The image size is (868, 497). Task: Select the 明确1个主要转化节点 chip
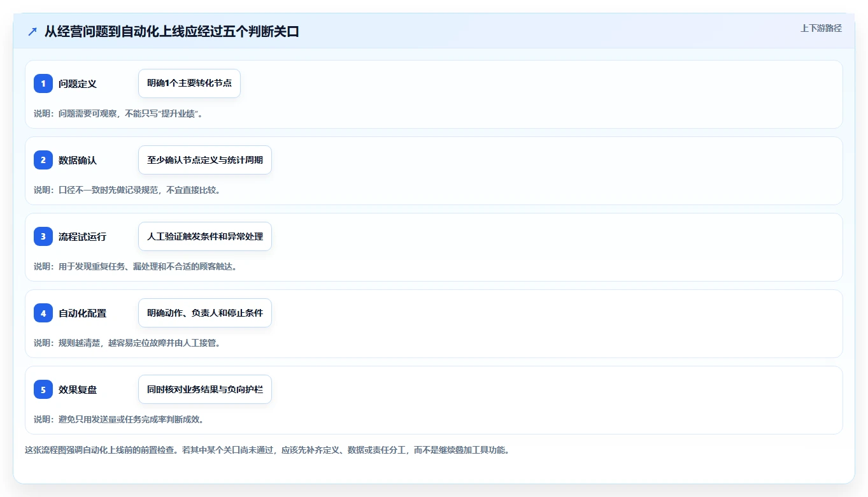pos(189,83)
